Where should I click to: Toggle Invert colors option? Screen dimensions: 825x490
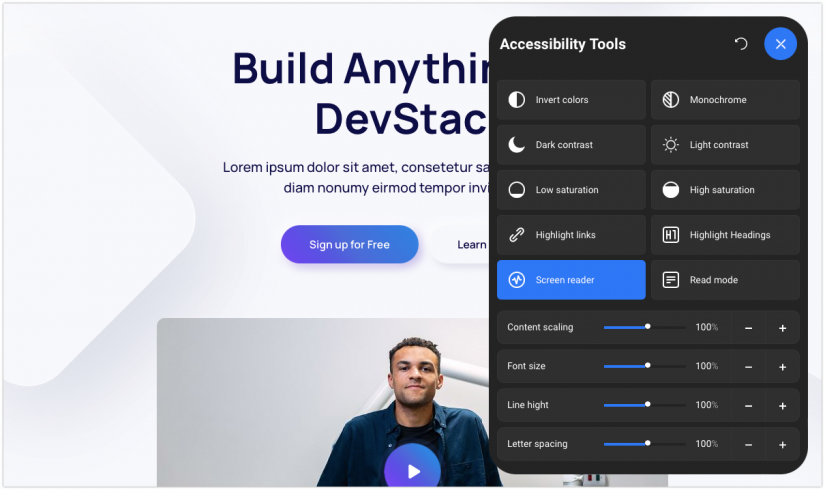tap(571, 100)
